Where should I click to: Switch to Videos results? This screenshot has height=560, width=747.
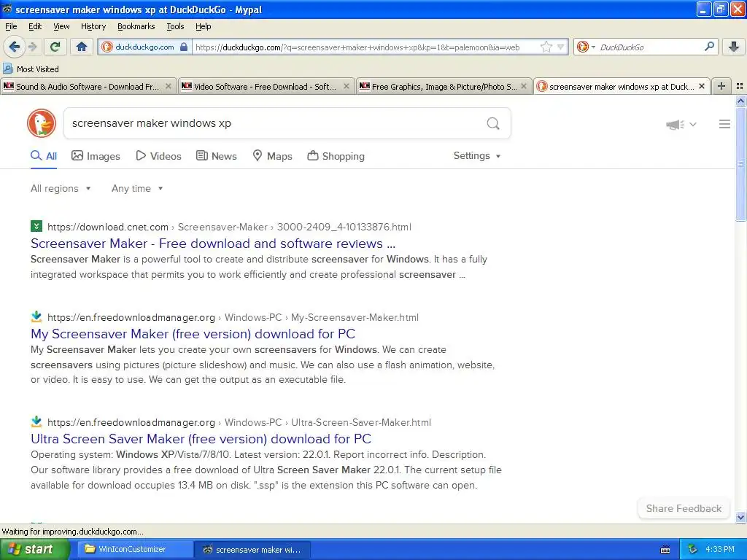(x=158, y=156)
